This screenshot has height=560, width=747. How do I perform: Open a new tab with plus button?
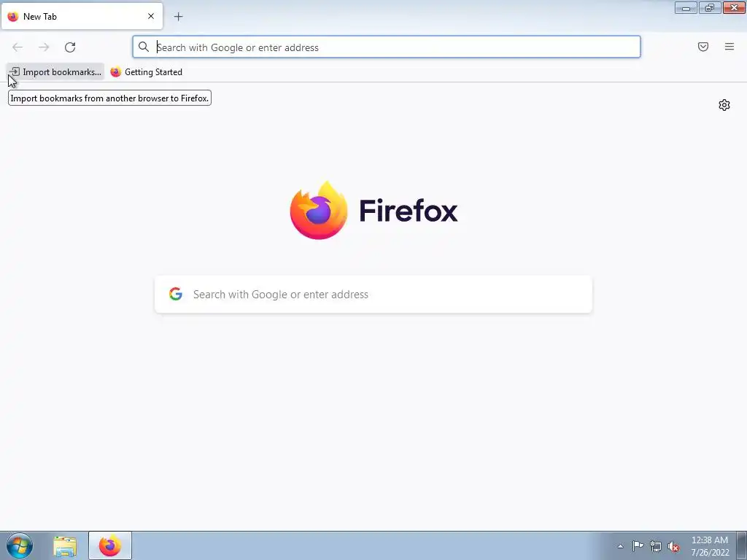coord(178,17)
